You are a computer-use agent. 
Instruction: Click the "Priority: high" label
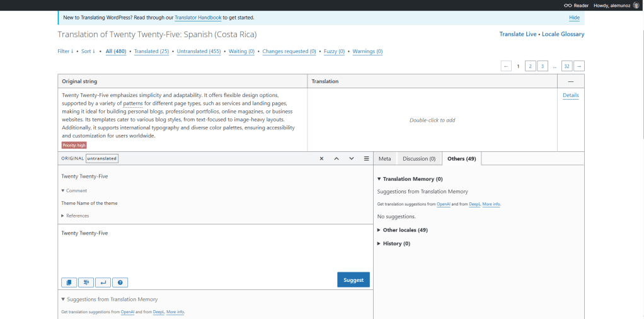(x=74, y=145)
